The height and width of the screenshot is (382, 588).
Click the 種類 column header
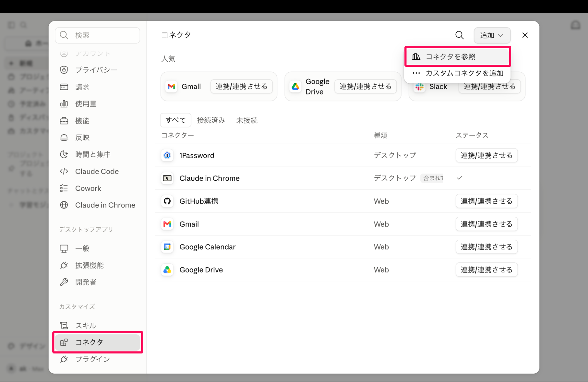point(380,135)
